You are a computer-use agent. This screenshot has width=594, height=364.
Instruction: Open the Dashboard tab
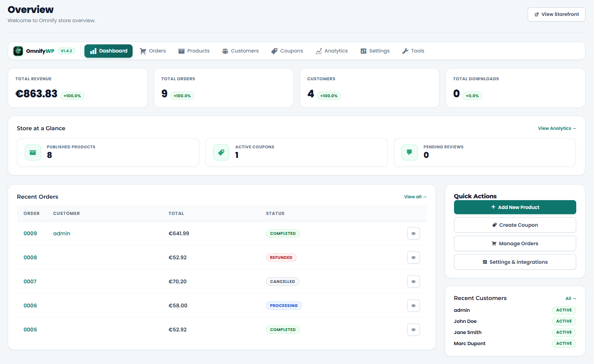(x=109, y=51)
